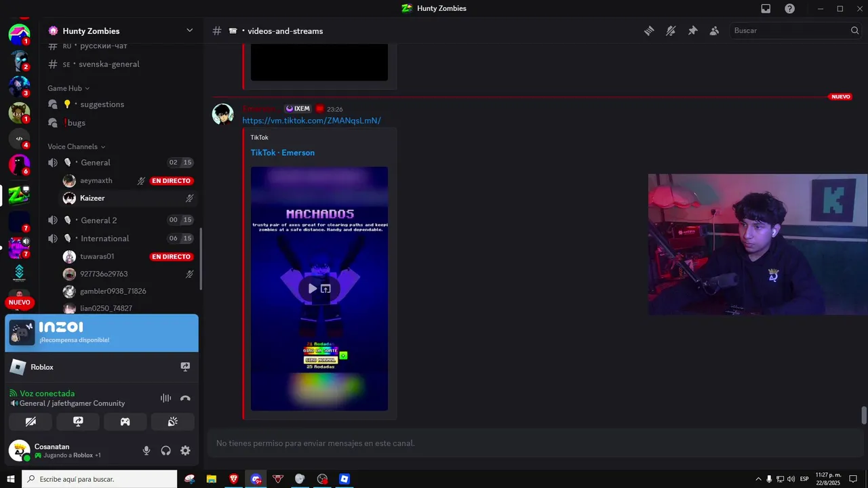Viewport: 868px width, 488px height.
Task: Open the vm.tiktok.com link
Action: tap(311, 121)
